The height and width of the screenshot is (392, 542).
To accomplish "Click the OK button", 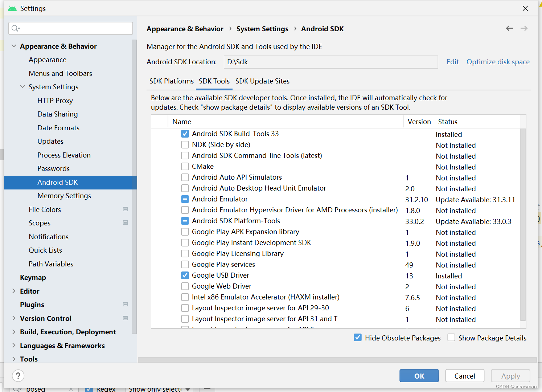I will [x=419, y=376].
